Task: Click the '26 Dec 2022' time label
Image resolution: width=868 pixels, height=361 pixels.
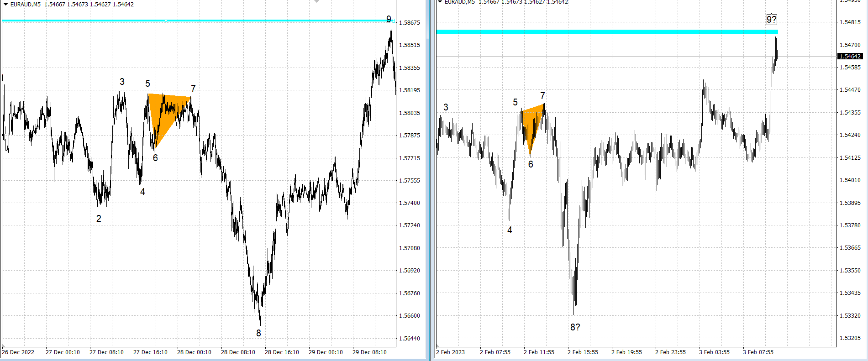Action: (x=18, y=352)
